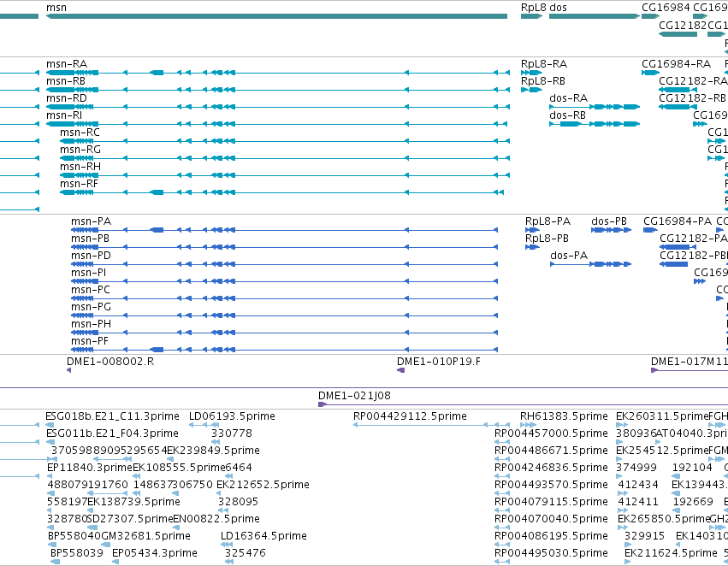Select EST entry 330778
Viewport: 728px width, 566px height.
(232, 433)
